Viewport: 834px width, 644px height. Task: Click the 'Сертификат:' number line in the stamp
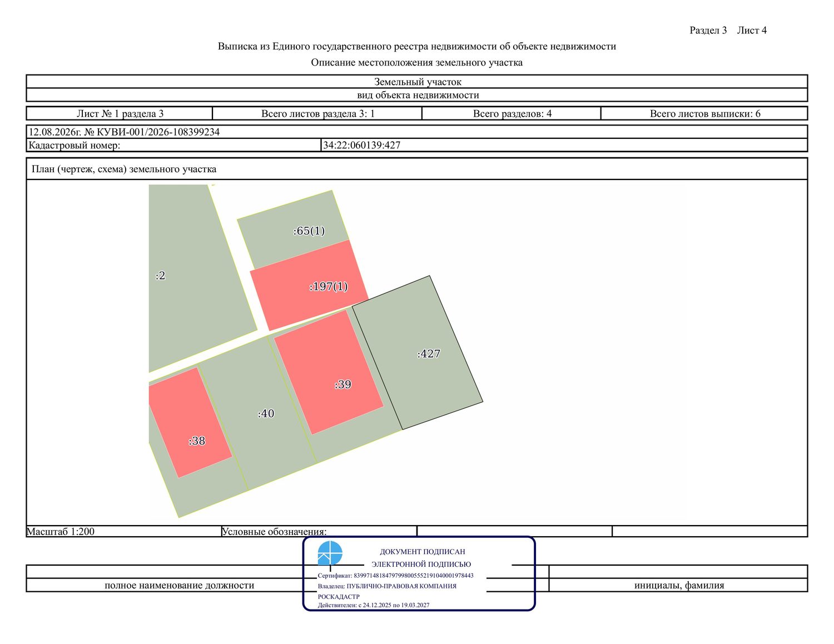tap(396, 576)
